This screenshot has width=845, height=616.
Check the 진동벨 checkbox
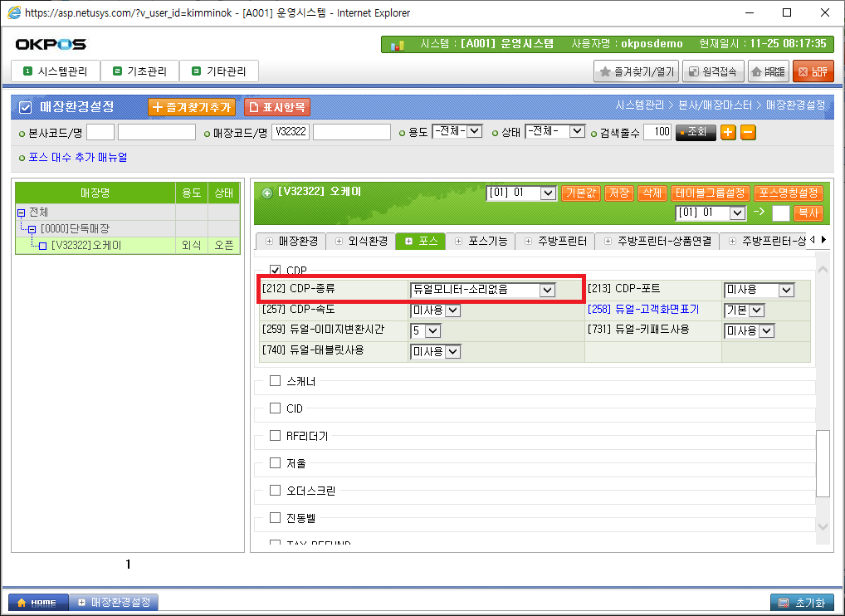tap(276, 518)
